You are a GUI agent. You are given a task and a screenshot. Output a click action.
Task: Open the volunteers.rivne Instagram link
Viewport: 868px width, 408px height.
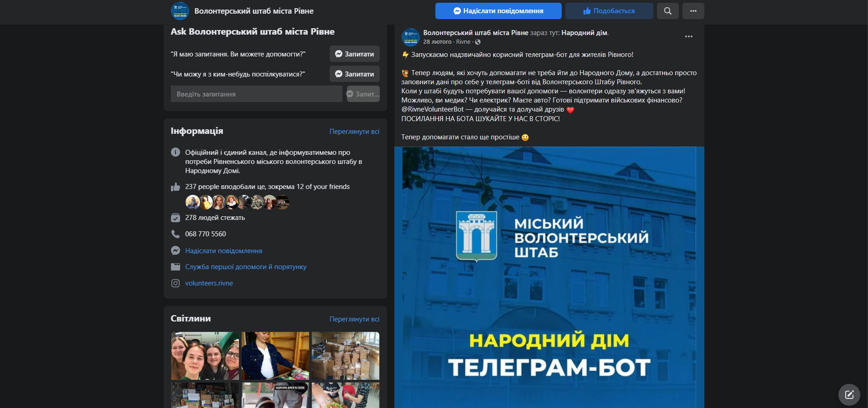(x=209, y=283)
